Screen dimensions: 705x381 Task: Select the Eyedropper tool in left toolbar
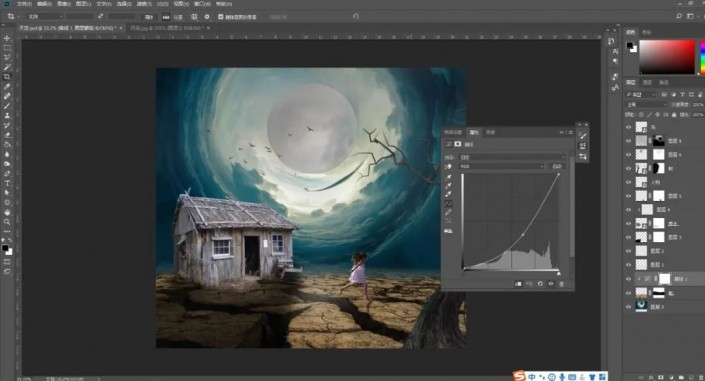pos(7,86)
